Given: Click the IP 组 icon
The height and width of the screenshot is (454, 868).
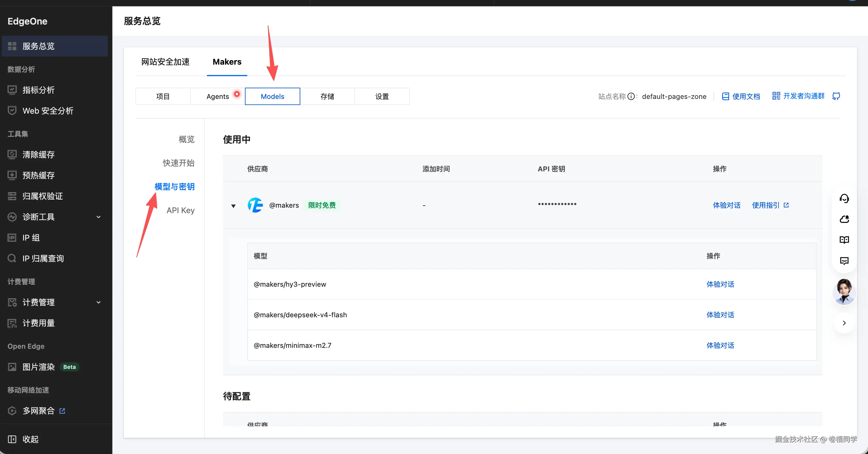Looking at the screenshot, I should coord(12,238).
